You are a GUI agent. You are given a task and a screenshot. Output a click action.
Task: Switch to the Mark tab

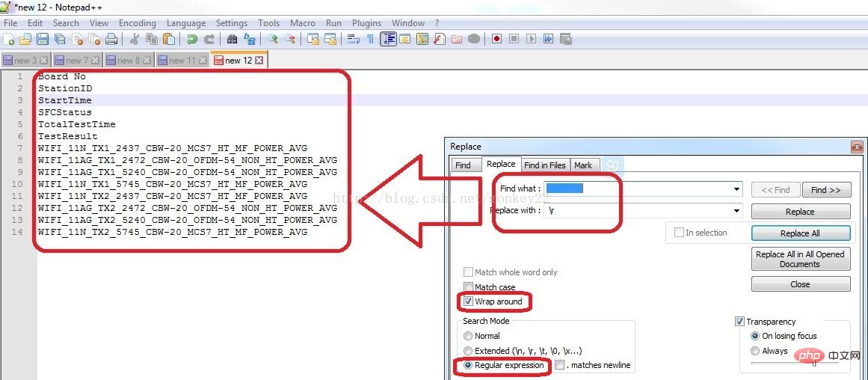click(x=583, y=165)
